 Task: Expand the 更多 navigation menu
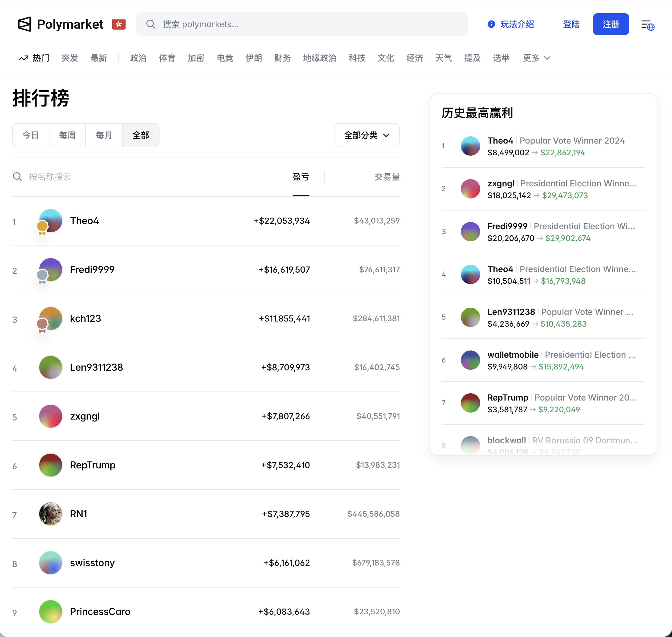tap(536, 58)
